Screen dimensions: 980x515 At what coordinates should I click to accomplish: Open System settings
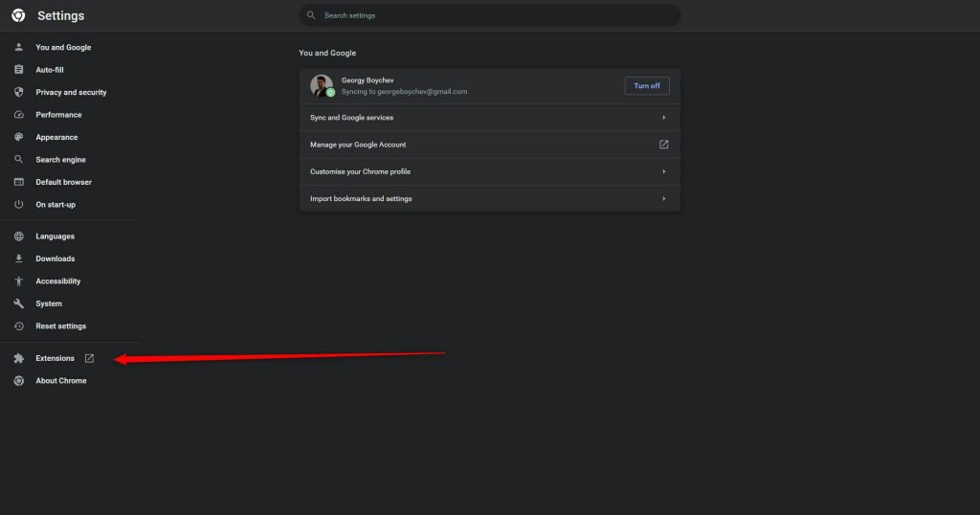point(49,303)
